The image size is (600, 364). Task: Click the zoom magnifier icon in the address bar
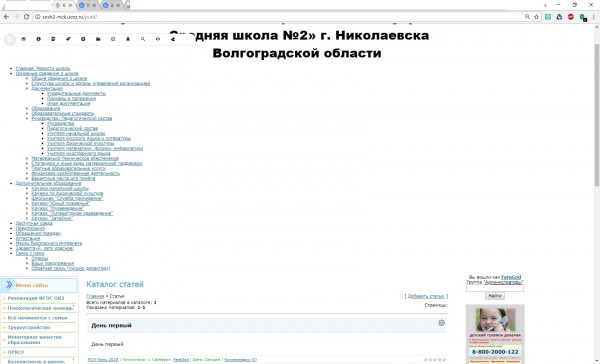click(527, 17)
